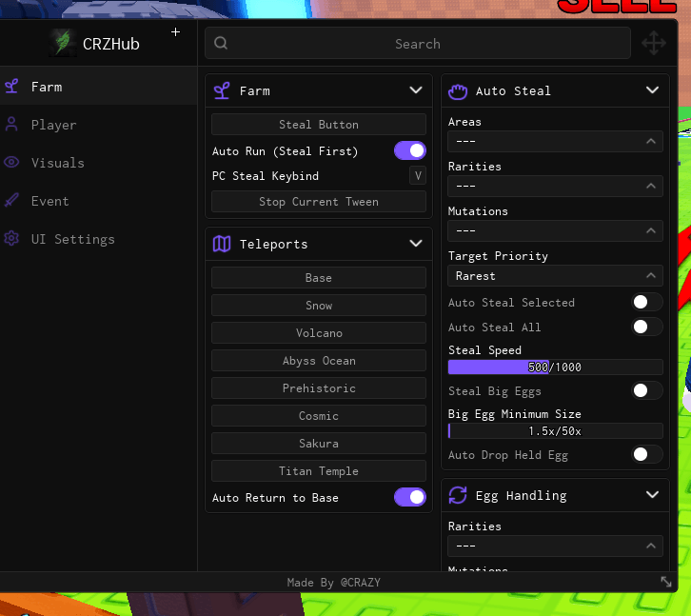Teleport to Snow
Image resolution: width=691 pixels, height=616 pixels.
pyautogui.click(x=319, y=305)
